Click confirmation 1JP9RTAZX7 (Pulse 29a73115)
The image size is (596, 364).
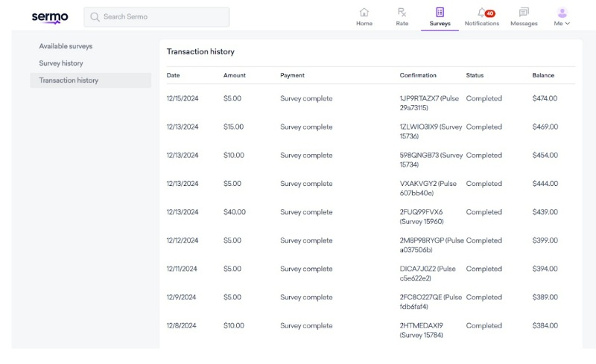click(429, 103)
